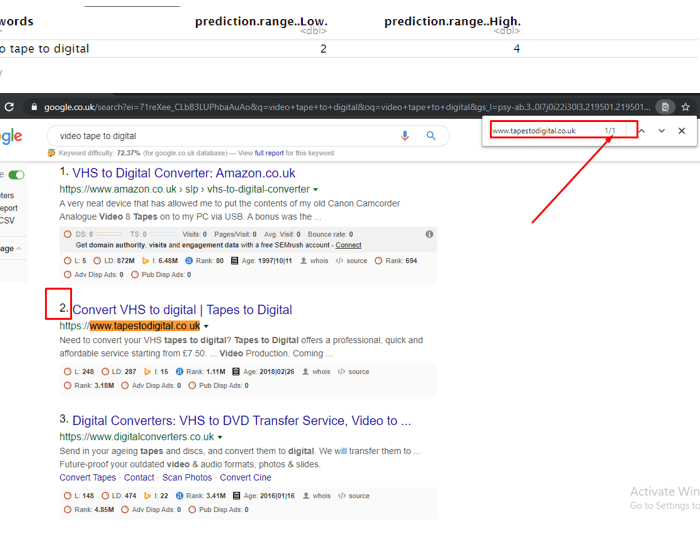Screen dimensions: 700x557
Task: Click whois for the Amazon result
Action: [x=315, y=261]
